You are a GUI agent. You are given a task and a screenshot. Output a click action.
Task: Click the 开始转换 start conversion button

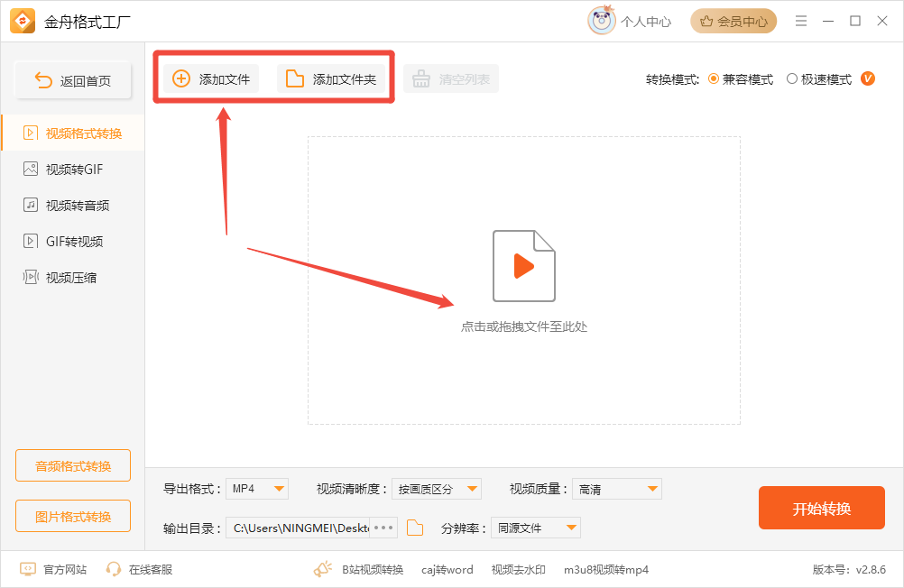click(x=822, y=508)
